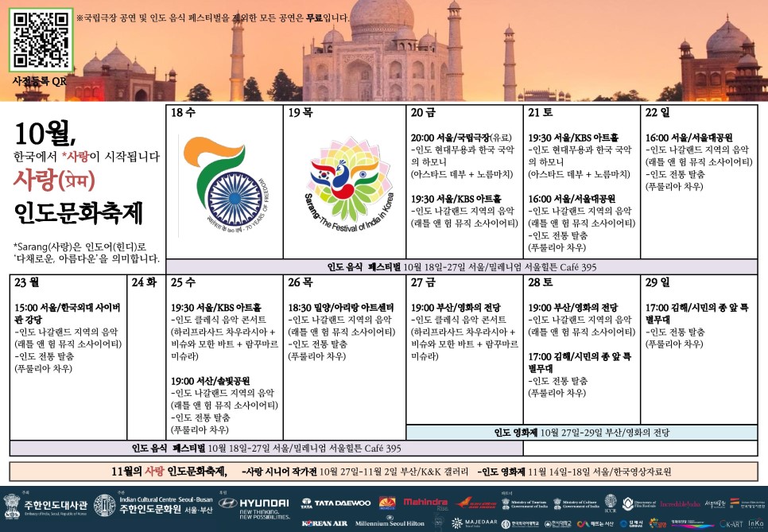Click 17:00 김해 event on Sunday the 29th

tap(696, 313)
